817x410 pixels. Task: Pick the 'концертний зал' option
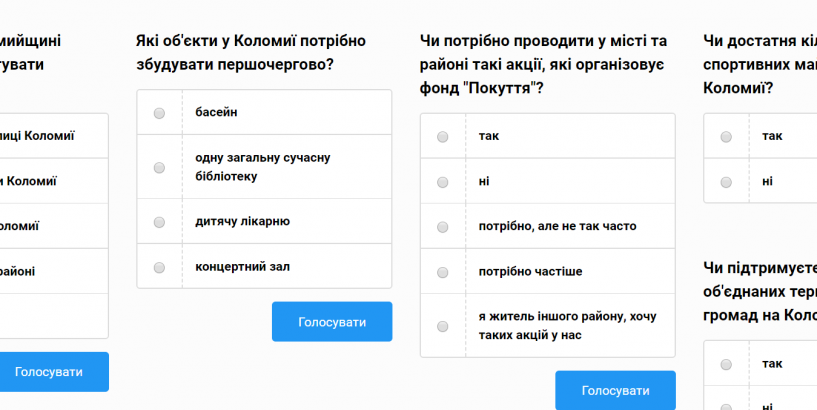tap(159, 267)
